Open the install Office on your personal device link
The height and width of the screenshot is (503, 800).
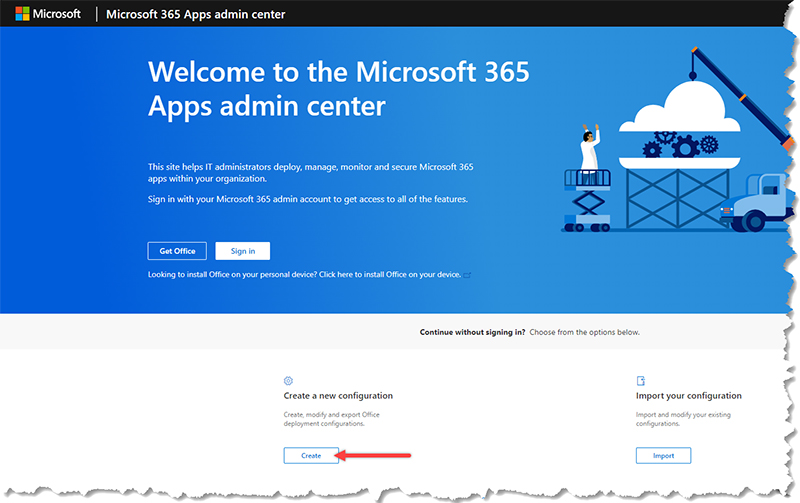(x=304, y=274)
